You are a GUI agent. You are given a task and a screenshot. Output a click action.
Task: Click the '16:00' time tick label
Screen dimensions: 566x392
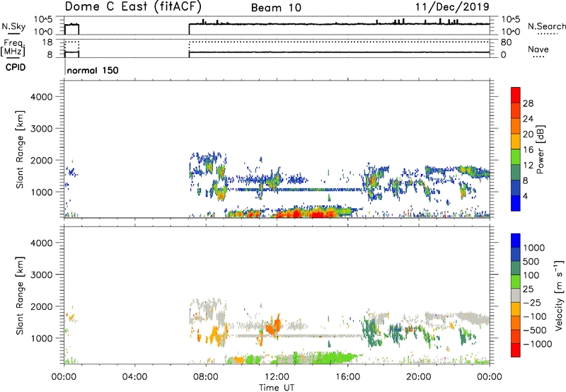348,377
